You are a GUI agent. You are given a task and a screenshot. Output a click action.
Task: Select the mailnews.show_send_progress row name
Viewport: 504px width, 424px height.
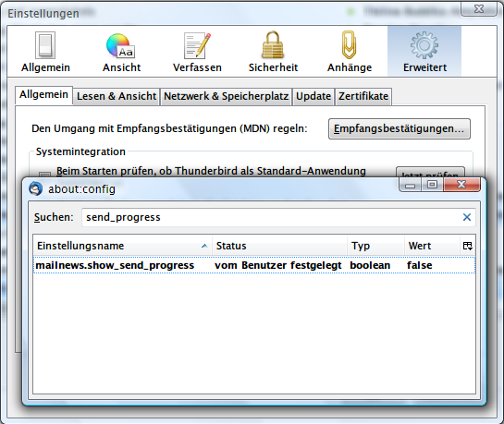click(x=115, y=265)
